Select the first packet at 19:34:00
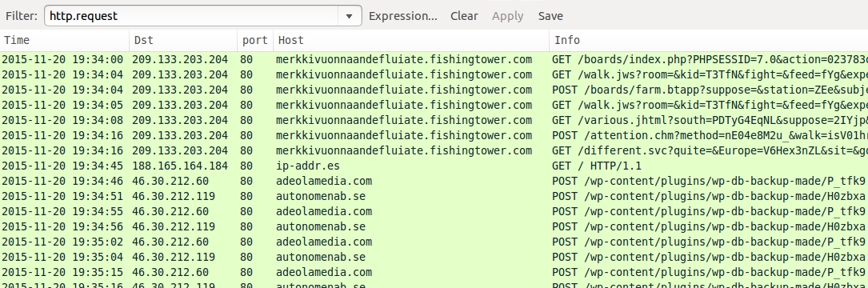 click(434, 59)
